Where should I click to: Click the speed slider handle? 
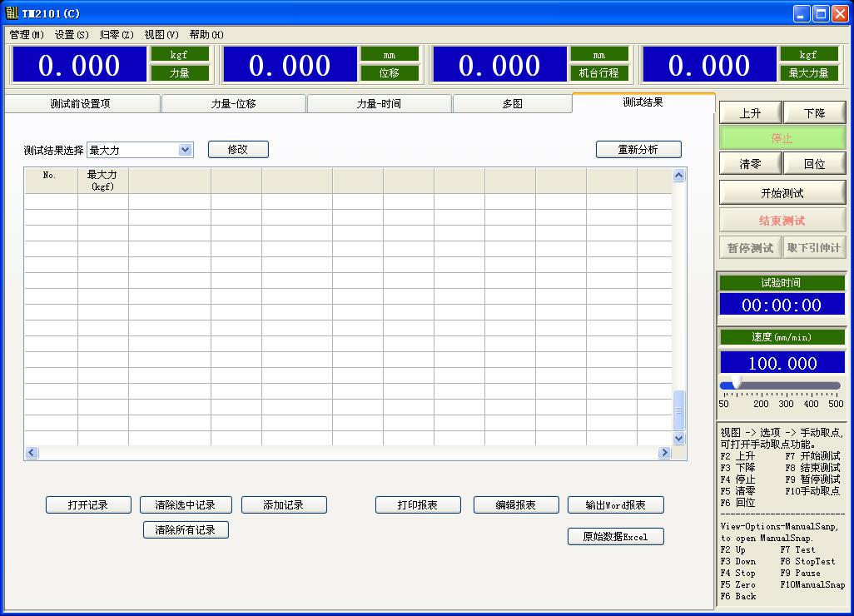(736, 383)
